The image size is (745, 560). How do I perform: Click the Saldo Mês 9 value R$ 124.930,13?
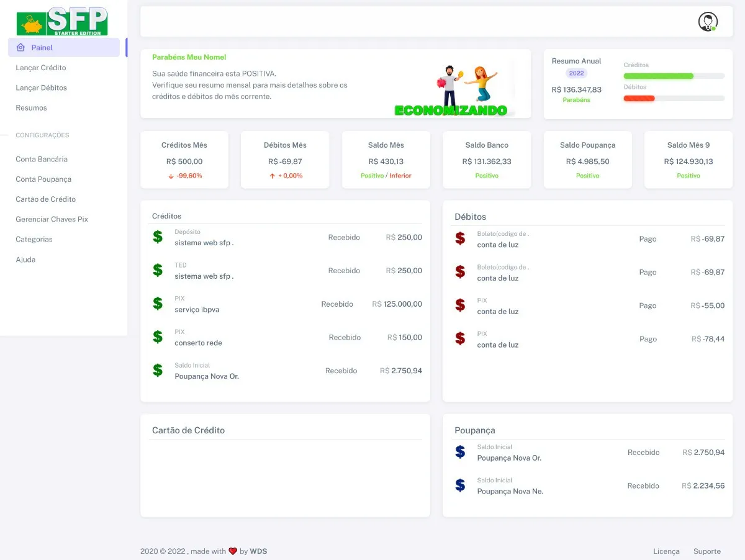click(689, 161)
